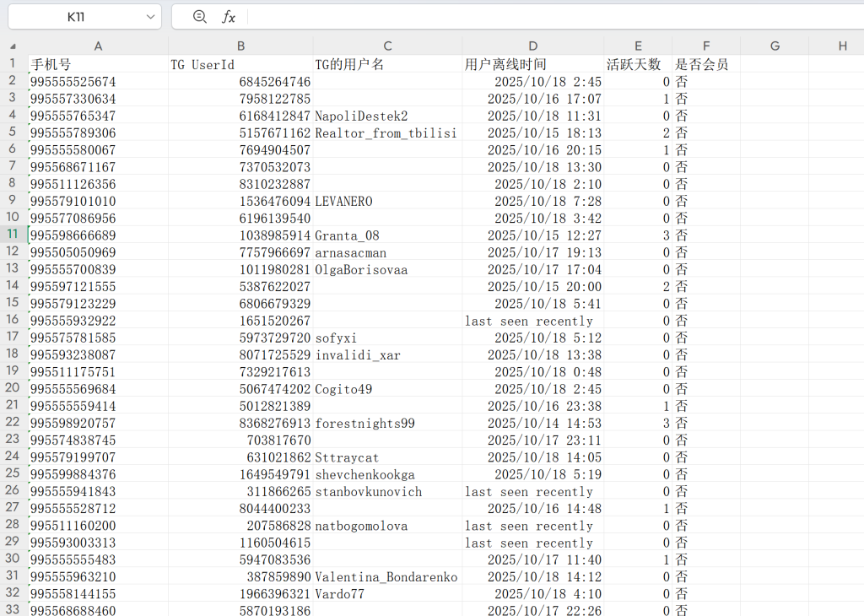864x616 pixels.
Task: Select username cell Sttraycat
Action: [x=387, y=457]
